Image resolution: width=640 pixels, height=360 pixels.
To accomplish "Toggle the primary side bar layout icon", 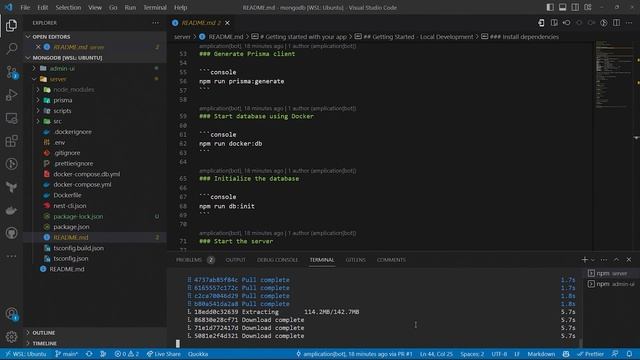I will tap(550, 7).
